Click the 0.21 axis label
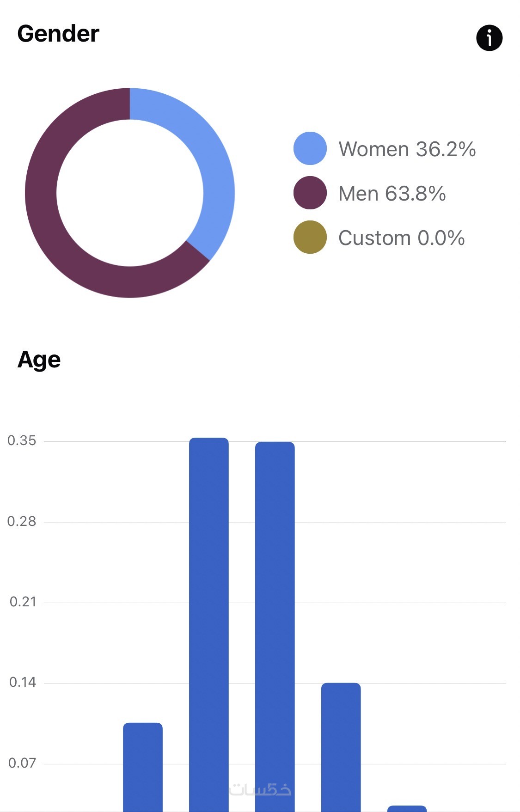Image resolution: width=520 pixels, height=812 pixels. point(23,602)
